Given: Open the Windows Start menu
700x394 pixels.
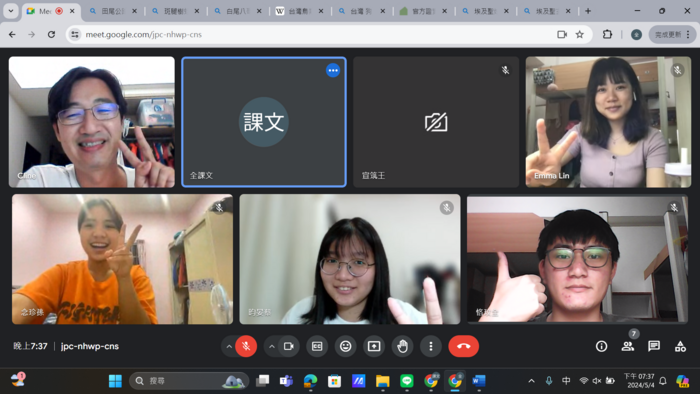Looking at the screenshot, I should point(115,381).
